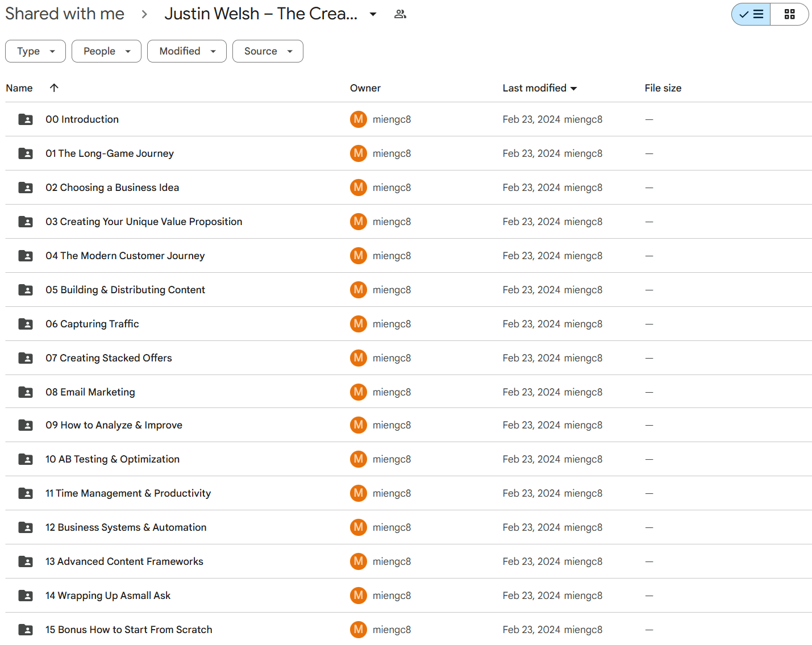Image resolution: width=812 pixels, height=645 pixels.
Task: Open 09 How to Analyze & Improve
Action: coord(114,425)
